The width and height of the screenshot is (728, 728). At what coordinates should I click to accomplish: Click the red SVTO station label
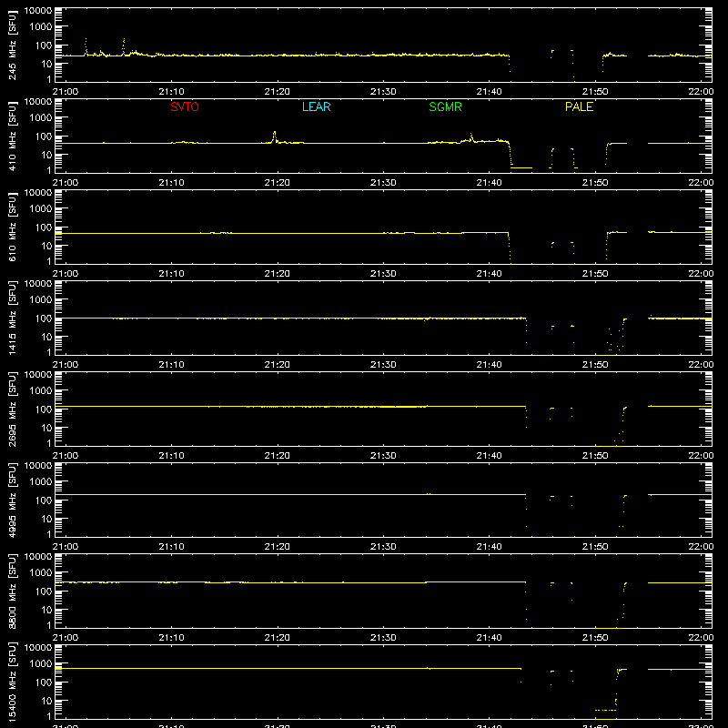point(185,106)
